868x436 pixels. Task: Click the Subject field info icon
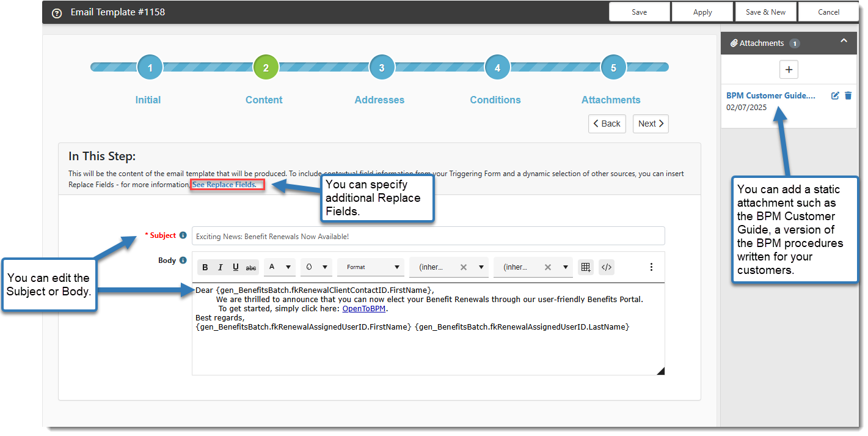pos(183,235)
